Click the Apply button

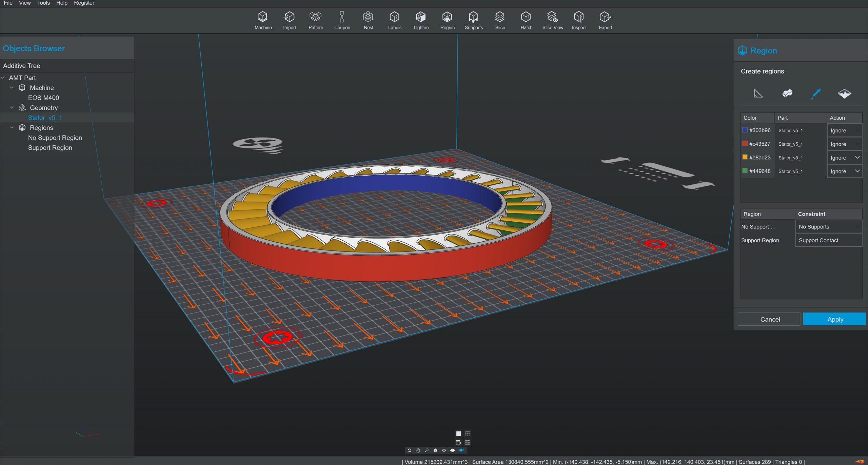coord(834,319)
